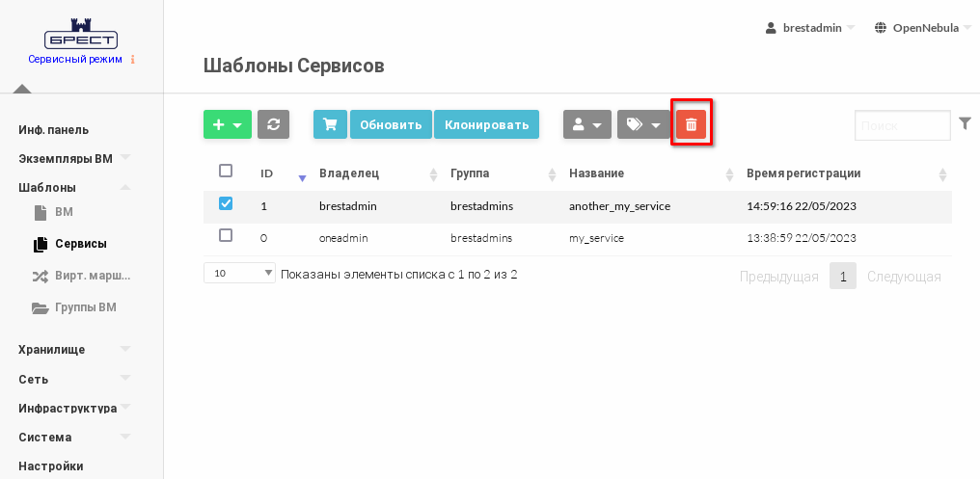Image resolution: width=980 pixels, height=479 pixels.
Task: Toggle the select-all checkbox in table header
Action: tap(226, 172)
